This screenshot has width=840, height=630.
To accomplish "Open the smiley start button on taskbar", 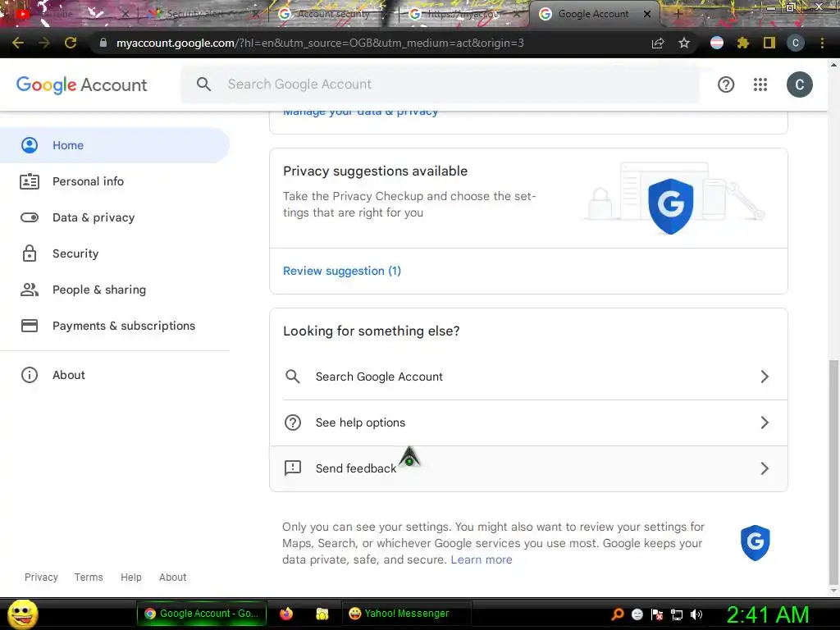I will (x=22, y=614).
